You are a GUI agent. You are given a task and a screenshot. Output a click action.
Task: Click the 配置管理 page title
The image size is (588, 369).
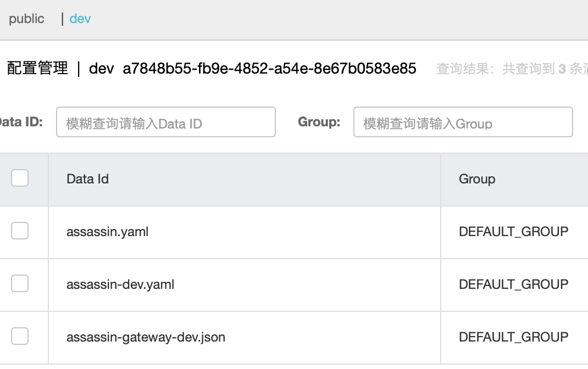[36, 68]
